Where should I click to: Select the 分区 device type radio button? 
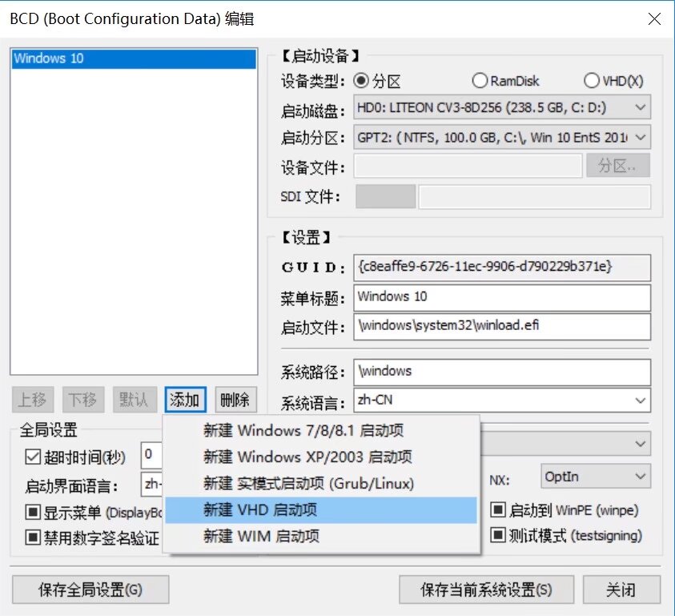[361, 81]
